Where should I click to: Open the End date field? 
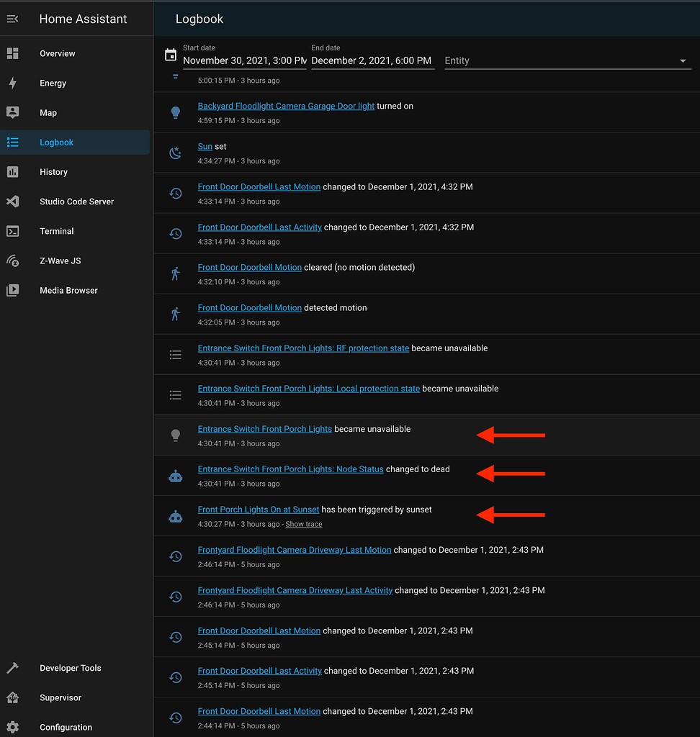point(372,61)
